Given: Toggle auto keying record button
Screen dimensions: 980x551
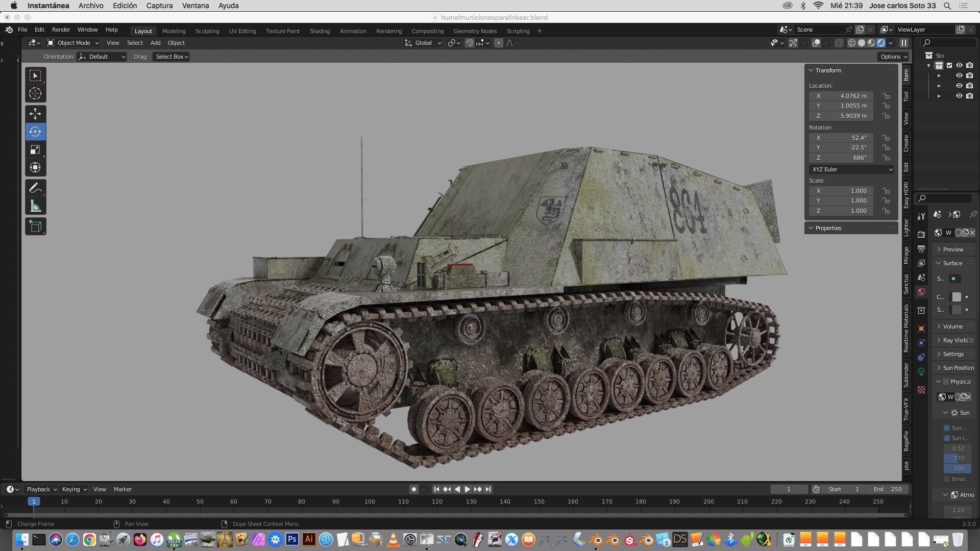Looking at the screenshot, I should pyautogui.click(x=414, y=489).
